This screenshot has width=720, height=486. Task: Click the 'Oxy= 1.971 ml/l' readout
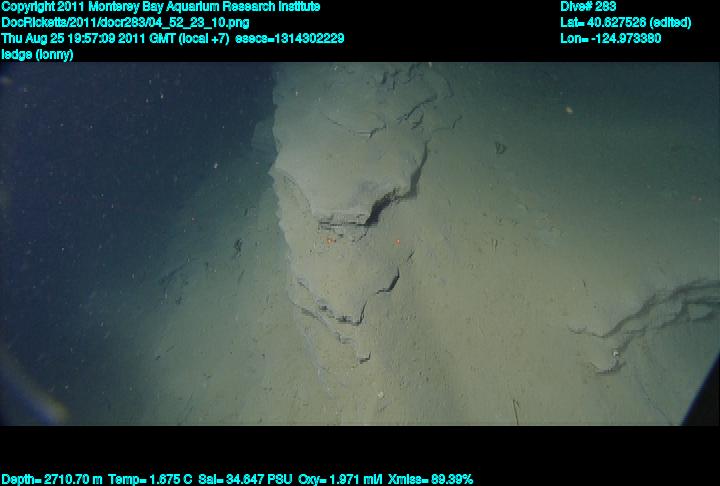(340, 480)
